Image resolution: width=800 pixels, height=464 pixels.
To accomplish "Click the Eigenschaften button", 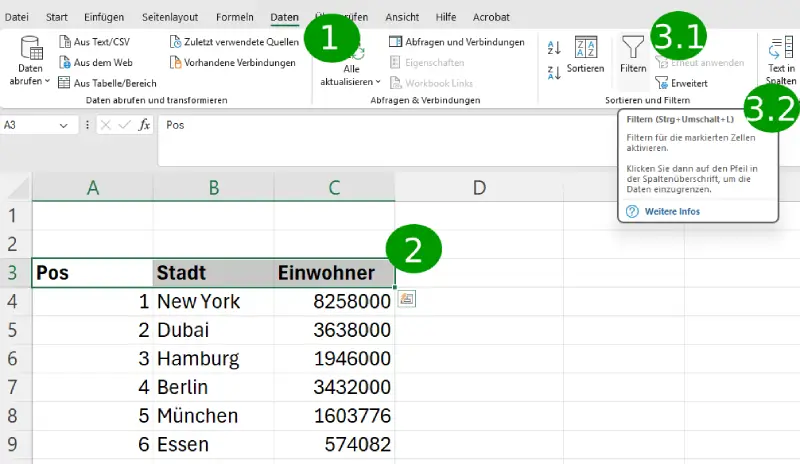I will pos(427,62).
